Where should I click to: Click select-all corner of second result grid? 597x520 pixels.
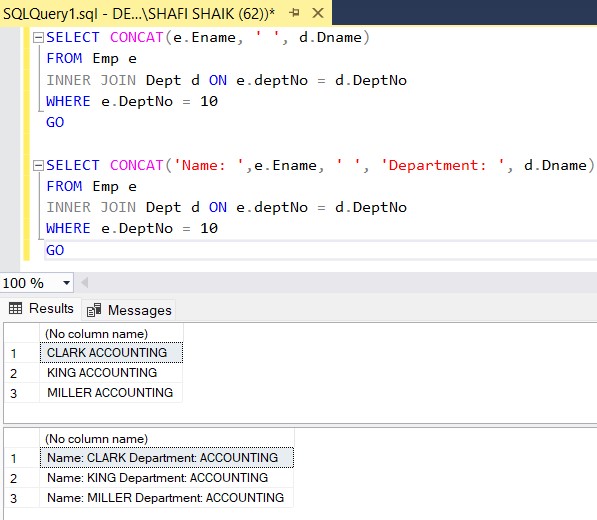[x=22, y=439]
